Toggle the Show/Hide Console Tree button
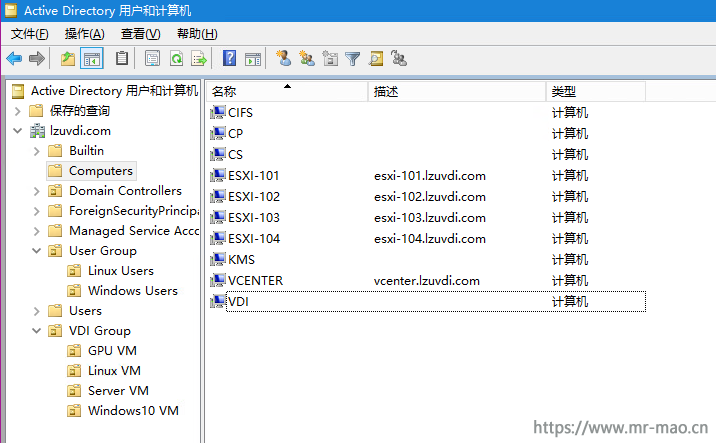This screenshot has width=716, height=443. pyautogui.click(x=92, y=58)
